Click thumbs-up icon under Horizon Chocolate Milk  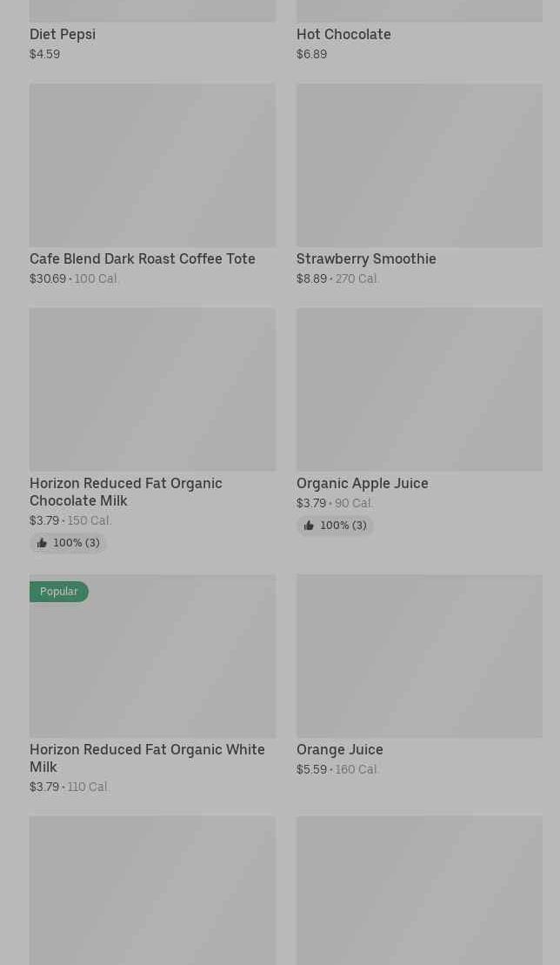42,543
